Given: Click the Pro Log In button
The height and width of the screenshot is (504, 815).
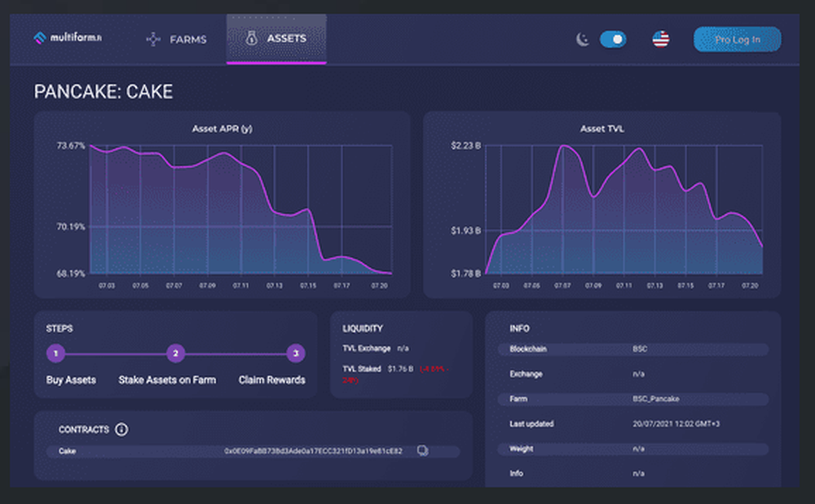Looking at the screenshot, I should click(x=737, y=38).
